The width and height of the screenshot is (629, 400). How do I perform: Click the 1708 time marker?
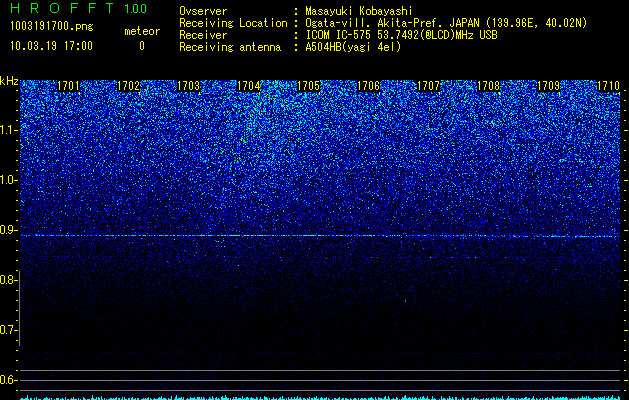(x=489, y=86)
